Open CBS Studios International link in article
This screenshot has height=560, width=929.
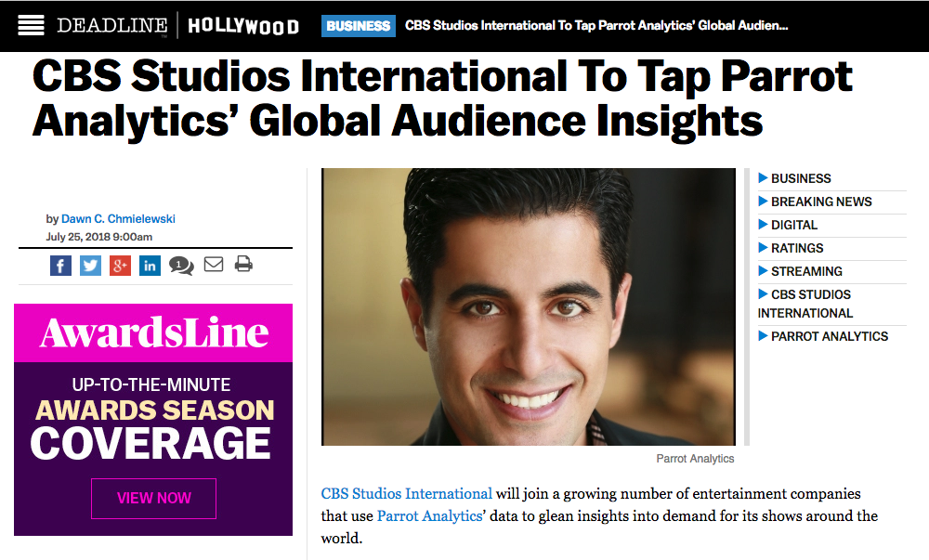(407, 494)
